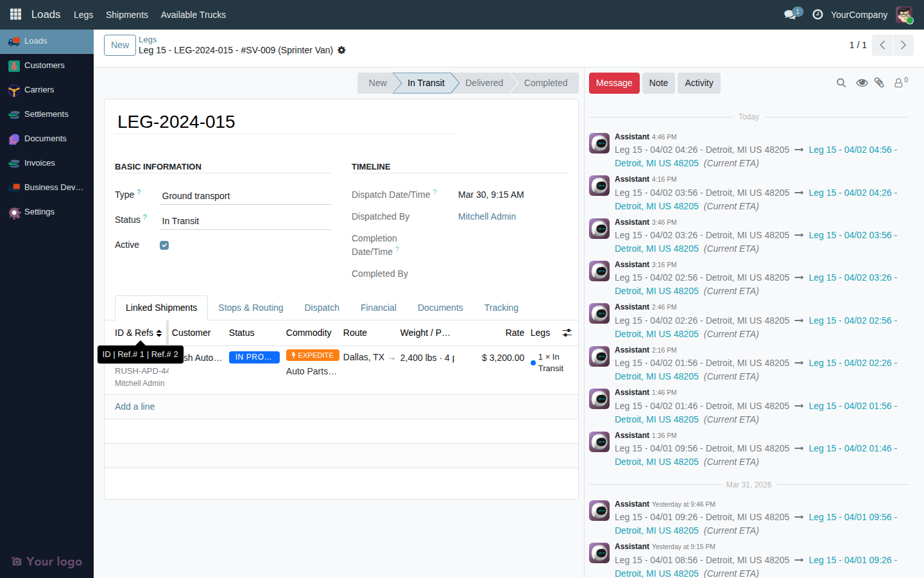This screenshot has width=924, height=578.
Task: Open the apps grid menu icon
Action: point(15,14)
